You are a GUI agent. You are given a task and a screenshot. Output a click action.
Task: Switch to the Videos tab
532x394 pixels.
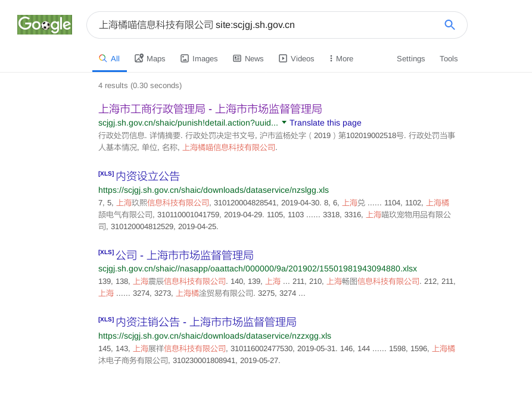pyautogui.click(x=302, y=58)
